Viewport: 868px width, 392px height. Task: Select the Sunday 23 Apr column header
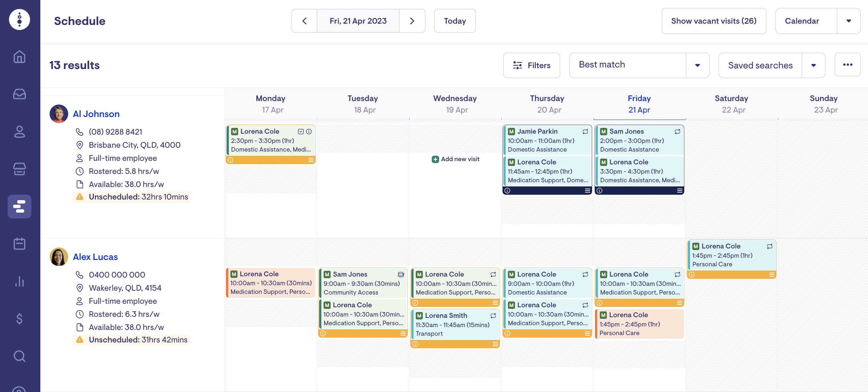click(x=824, y=104)
